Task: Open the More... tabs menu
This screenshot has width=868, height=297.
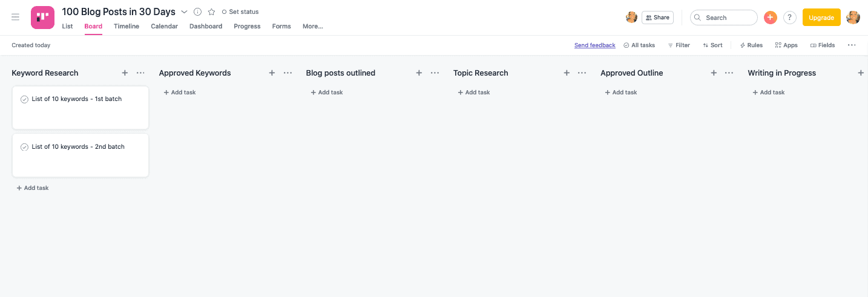Action: 313,26
